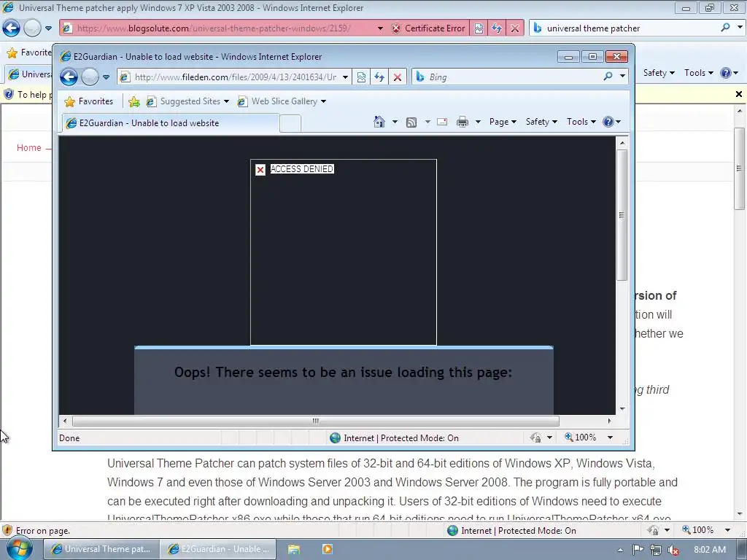Viewport: 747px width, 560px height.
Task: Click Back button in E2Guardian window
Action: point(69,77)
